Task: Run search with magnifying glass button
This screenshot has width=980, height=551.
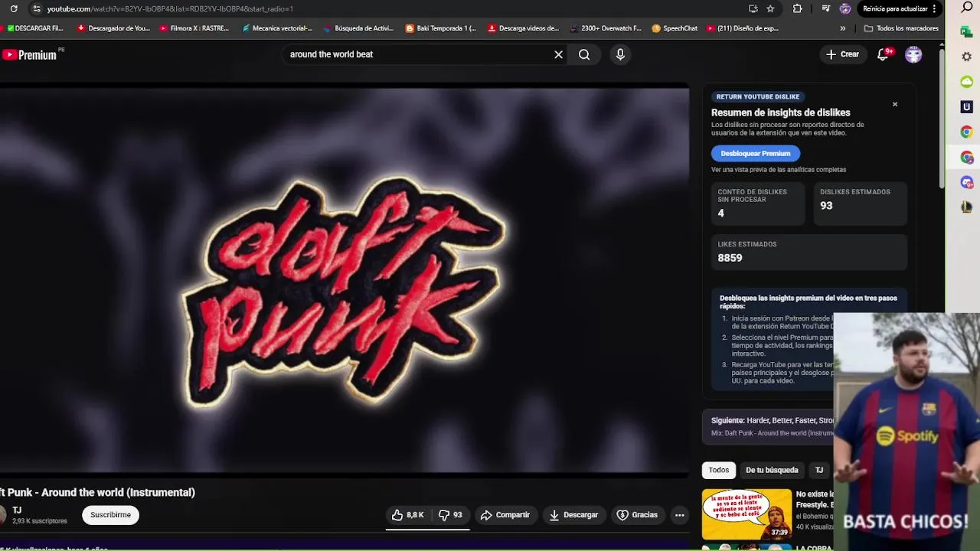Action: (x=584, y=54)
